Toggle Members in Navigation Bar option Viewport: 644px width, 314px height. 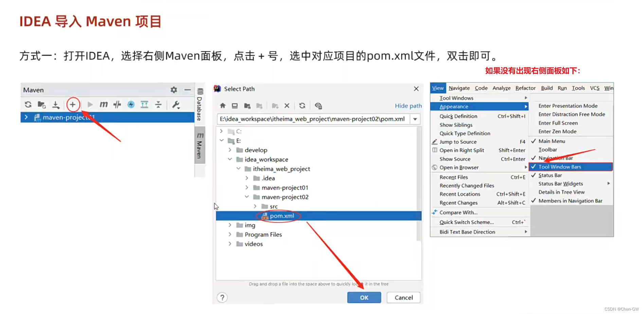pyautogui.click(x=571, y=201)
